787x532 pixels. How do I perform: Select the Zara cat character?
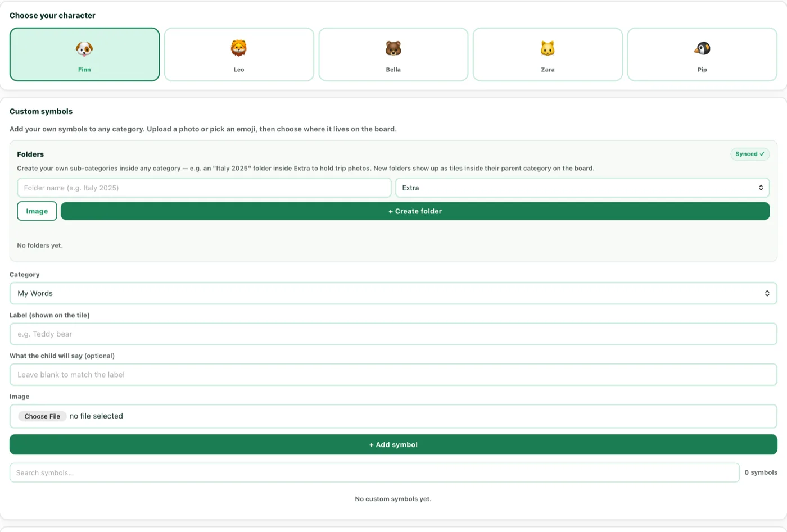(x=548, y=54)
